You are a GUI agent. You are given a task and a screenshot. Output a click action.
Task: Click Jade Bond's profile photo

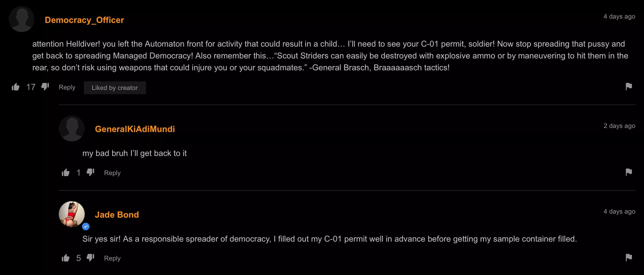tap(72, 214)
